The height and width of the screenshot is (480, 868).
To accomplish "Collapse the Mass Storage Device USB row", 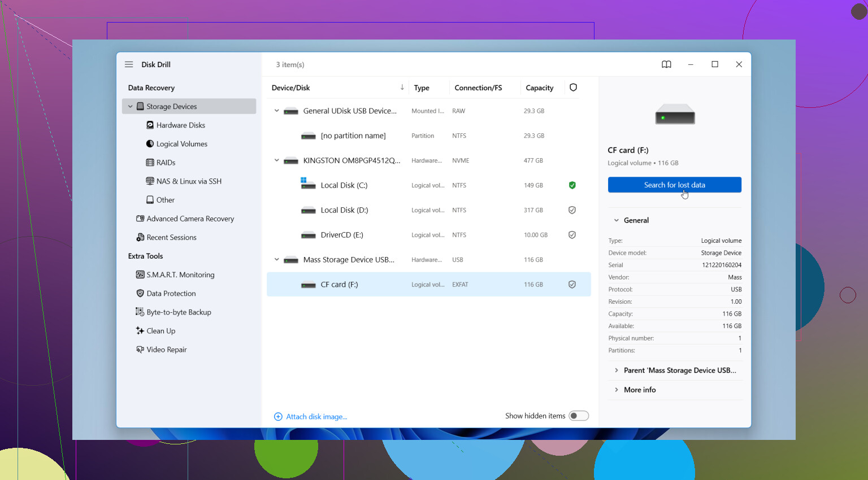I will [277, 260].
